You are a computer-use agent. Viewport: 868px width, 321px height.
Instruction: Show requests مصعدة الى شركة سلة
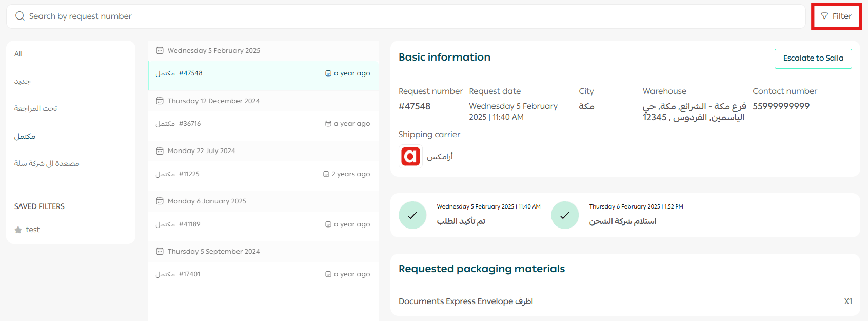pyautogui.click(x=47, y=163)
